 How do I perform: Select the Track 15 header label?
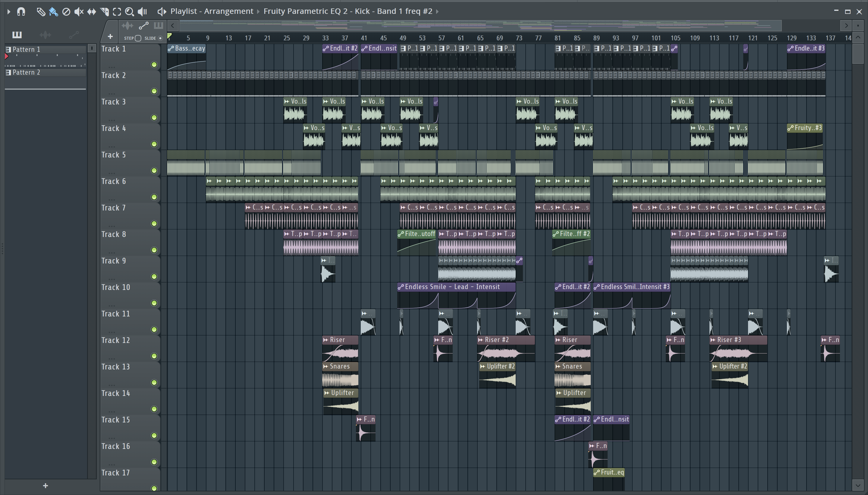[x=116, y=420]
